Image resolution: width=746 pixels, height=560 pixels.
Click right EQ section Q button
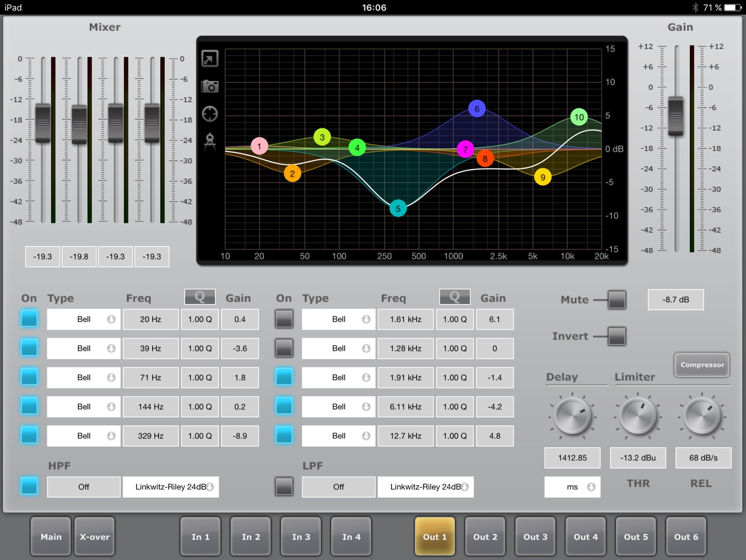[x=455, y=297]
